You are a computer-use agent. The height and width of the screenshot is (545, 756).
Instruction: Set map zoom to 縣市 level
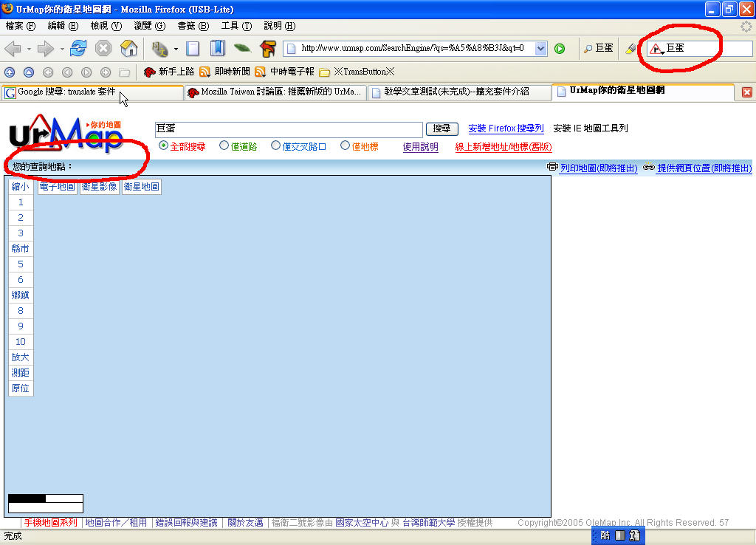[20, 249]
